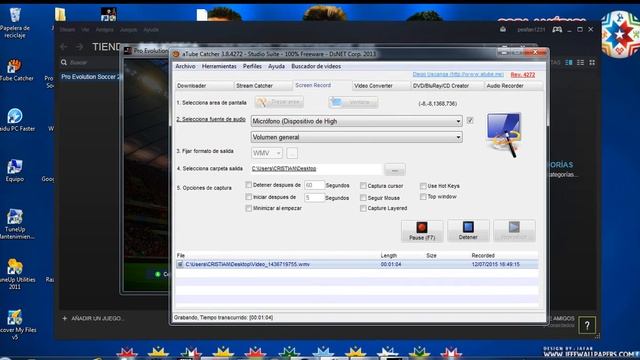Click the output folder path field
This screenshot has width=640, height=360.
(316, 169)
